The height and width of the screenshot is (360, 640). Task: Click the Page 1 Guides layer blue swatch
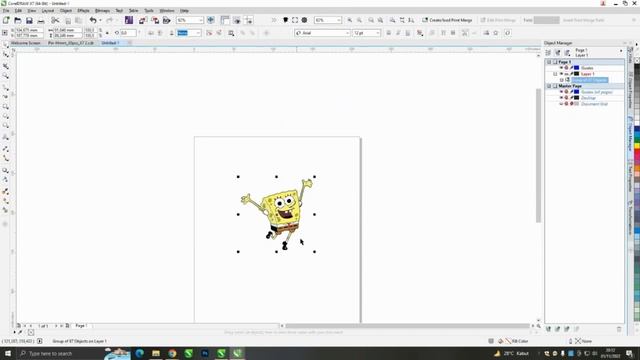tap(576, 68)
